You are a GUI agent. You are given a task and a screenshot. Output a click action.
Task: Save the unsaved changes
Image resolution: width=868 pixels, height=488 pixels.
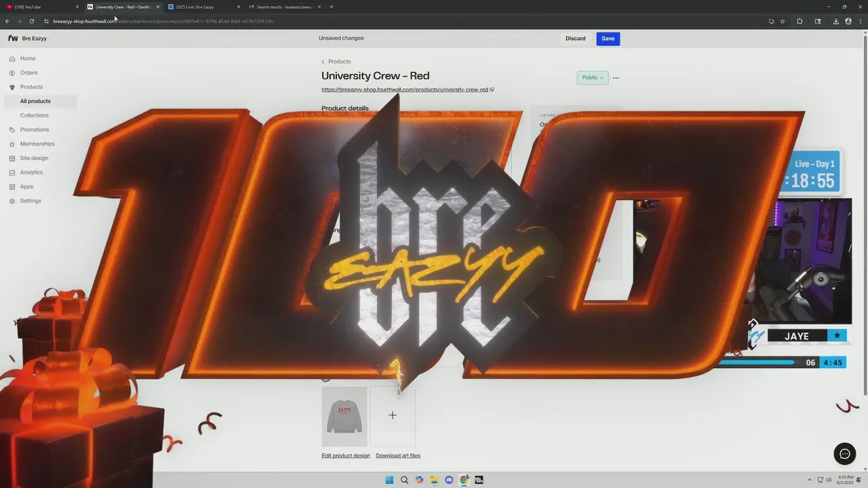tap(608, 39)
